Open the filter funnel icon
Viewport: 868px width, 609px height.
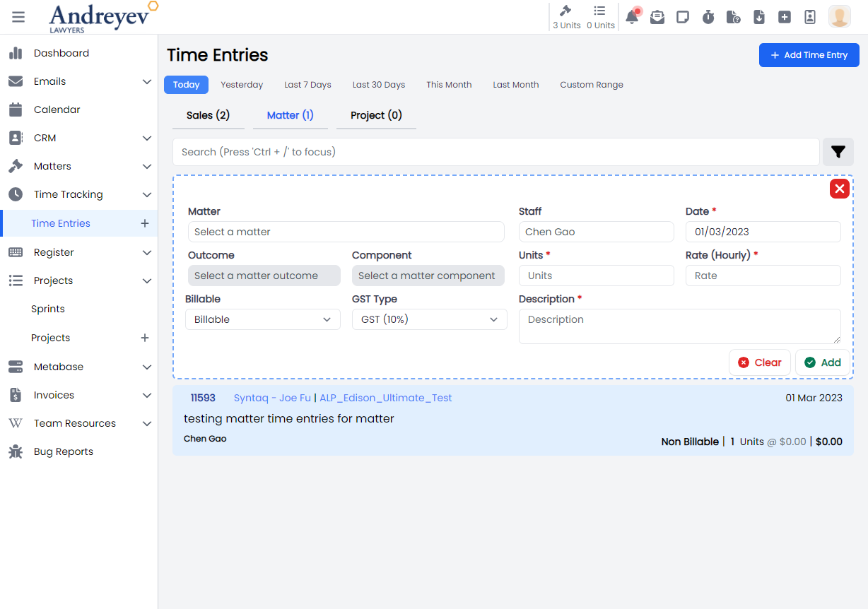[x=838, y=152]
